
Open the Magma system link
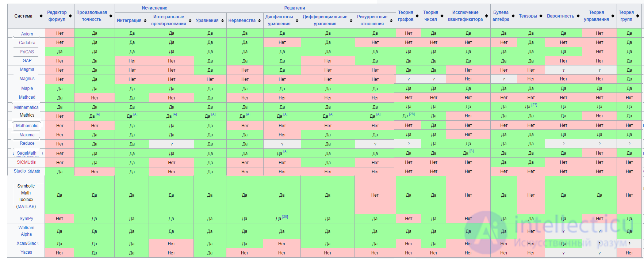[x=27, y=69]
